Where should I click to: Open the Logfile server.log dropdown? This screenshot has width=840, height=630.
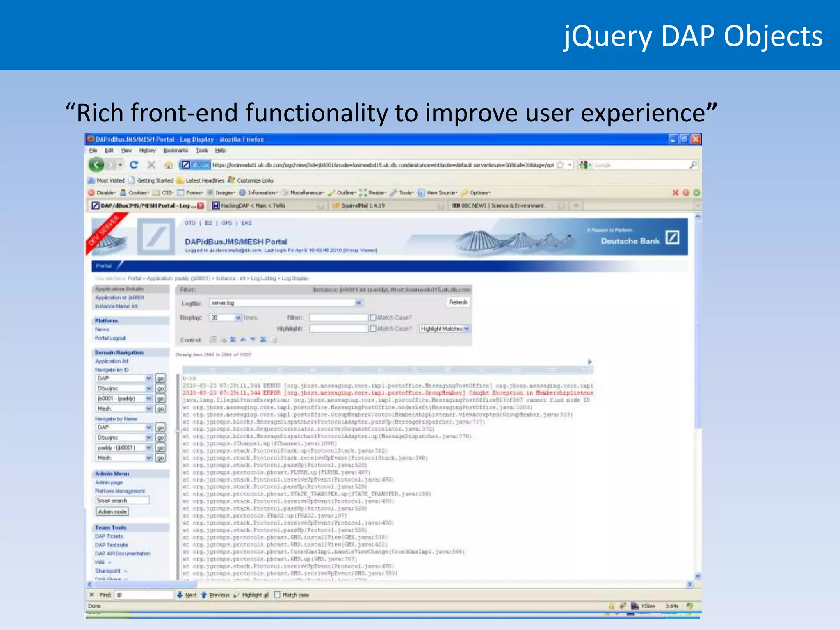358,303
